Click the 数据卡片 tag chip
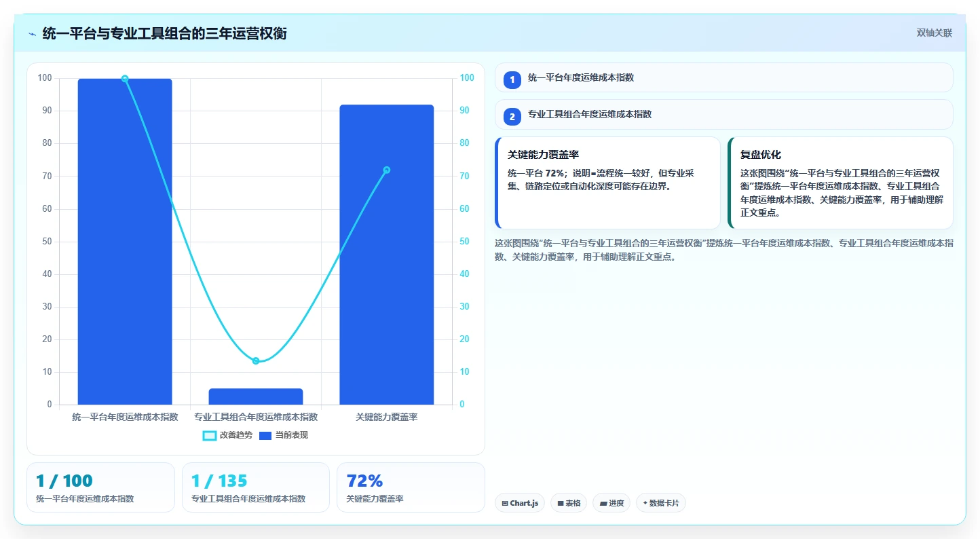The image size is (980, 539). click(x=661, y=503)
